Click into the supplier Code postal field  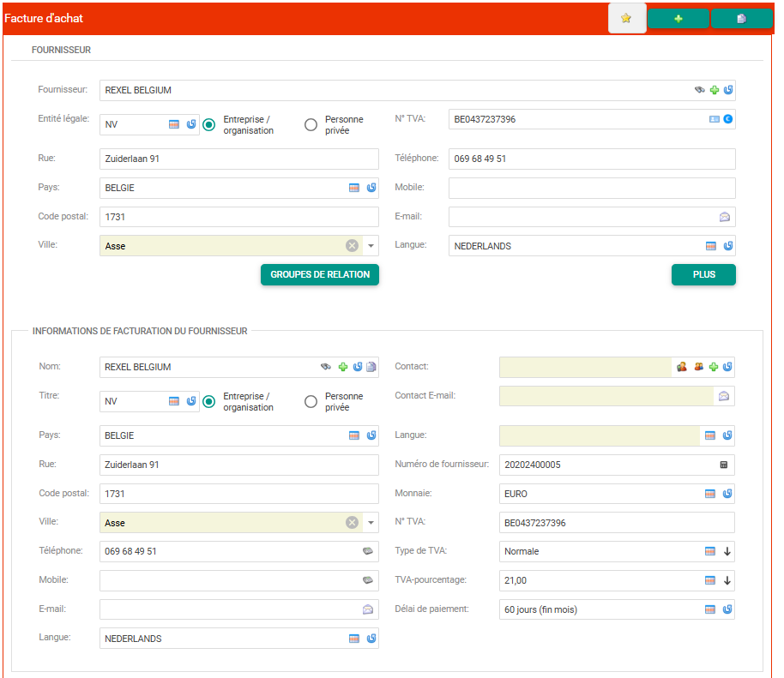click(x=239, y=217)
